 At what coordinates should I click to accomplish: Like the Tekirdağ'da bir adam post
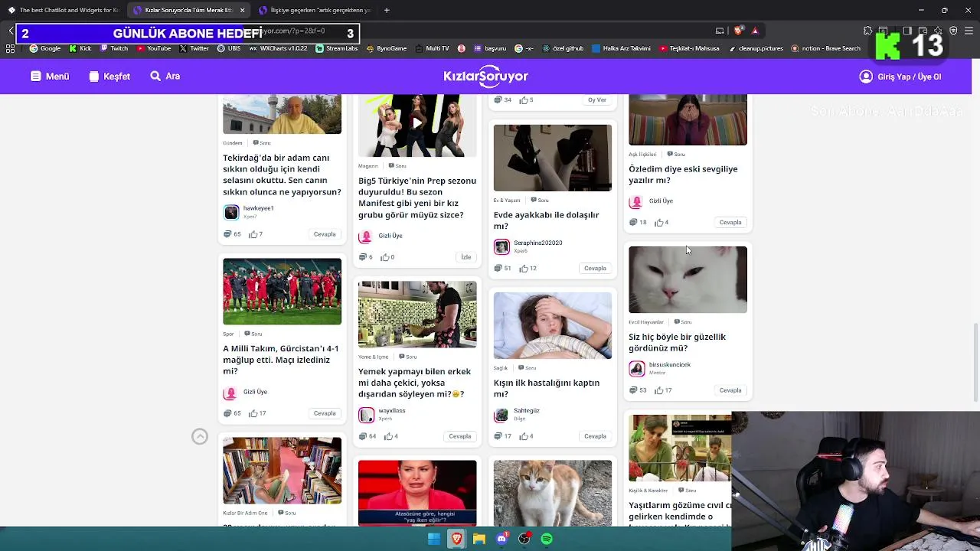tap(256, 234)
